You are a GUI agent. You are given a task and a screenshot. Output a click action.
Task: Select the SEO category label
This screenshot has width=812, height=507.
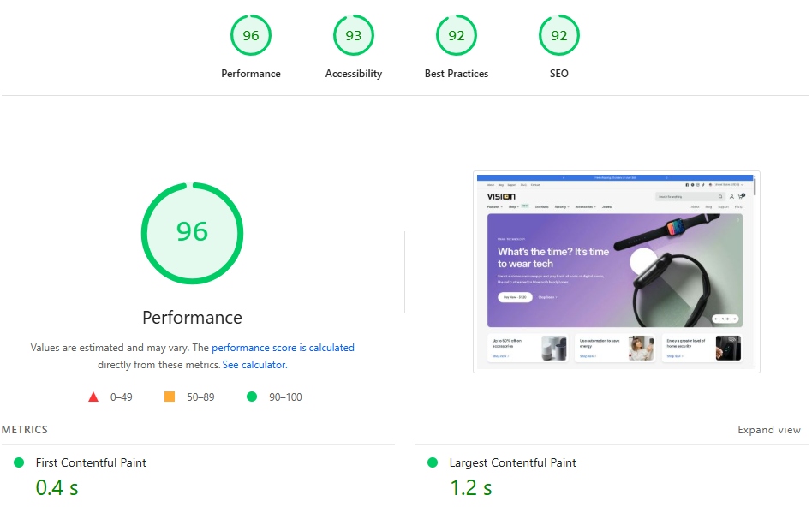(x=558, y=74)
